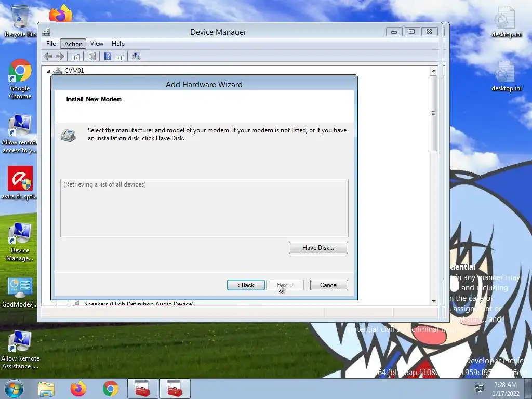532x399 pixels.
Task: Select the GodMode desktop icon
Action: pyautogui.click(x=20, y=293)
